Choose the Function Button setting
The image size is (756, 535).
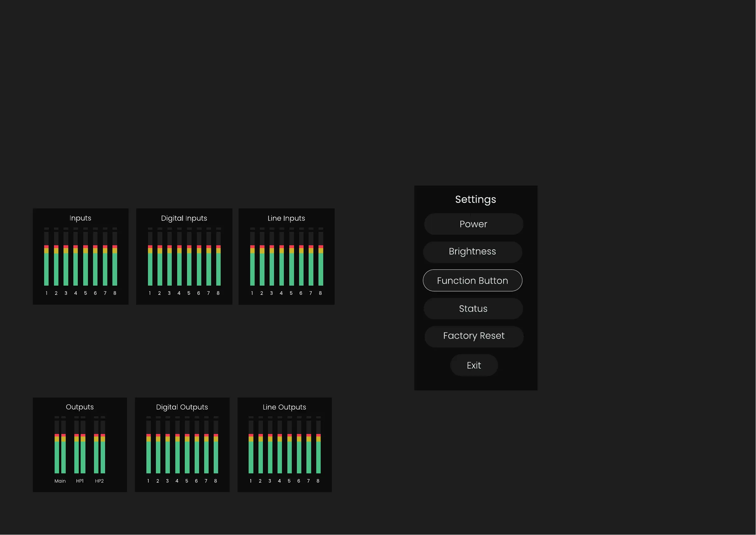[x=472, y=280]
